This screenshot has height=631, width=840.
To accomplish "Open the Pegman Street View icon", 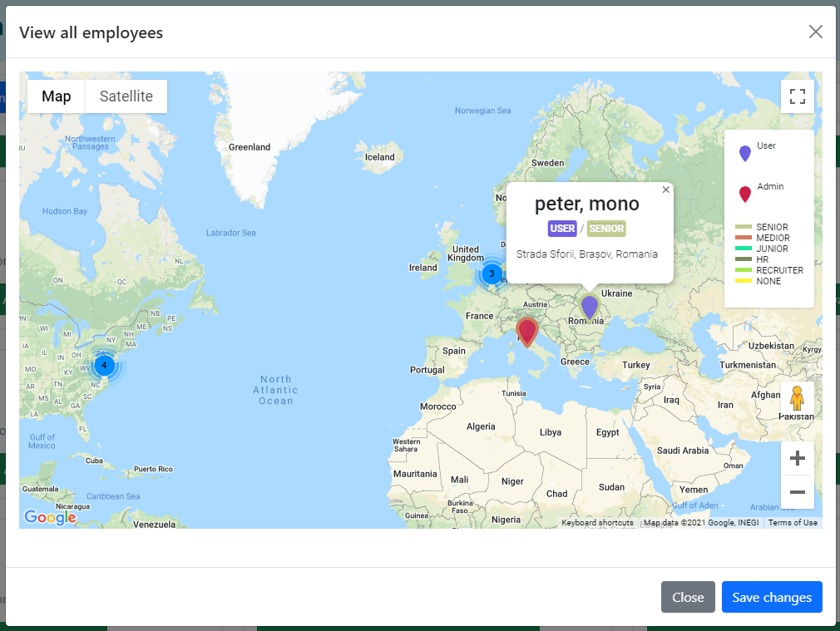I will coord(797,398).
